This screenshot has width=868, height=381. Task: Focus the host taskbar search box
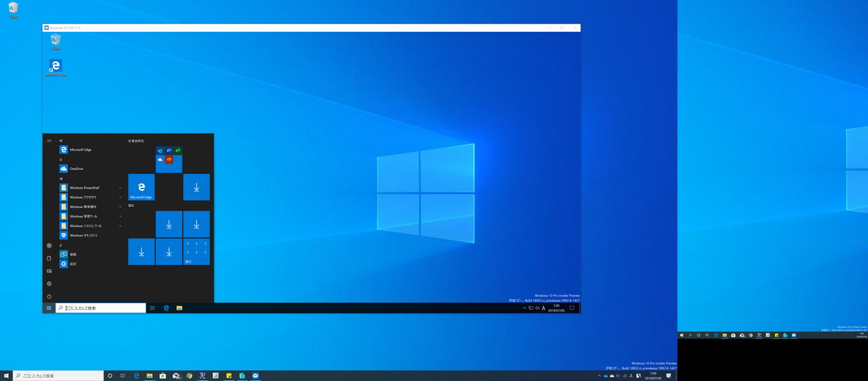(x=58, y=376)
